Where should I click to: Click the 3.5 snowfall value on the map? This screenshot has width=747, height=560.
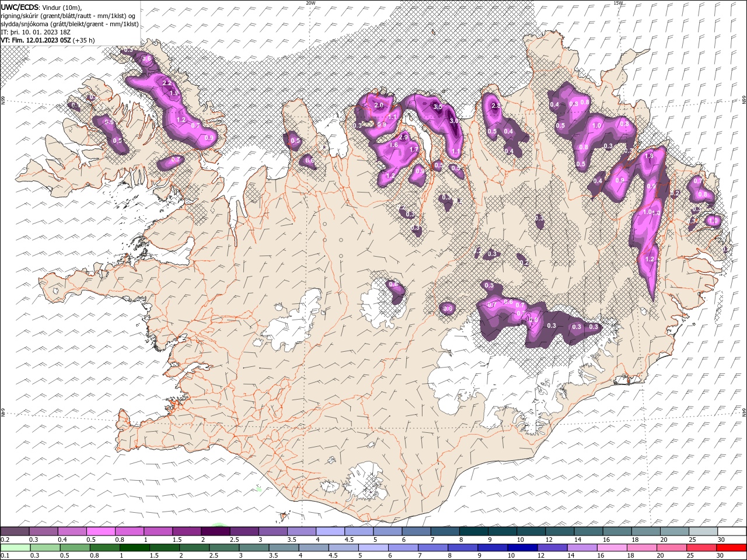[x=438, y=107]
